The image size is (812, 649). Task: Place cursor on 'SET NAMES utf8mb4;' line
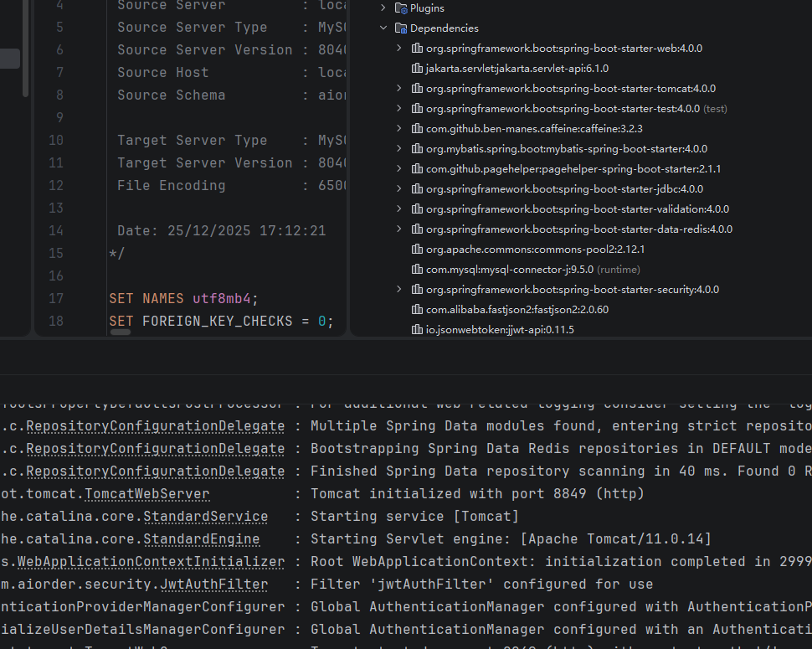[x=183, y=298]
